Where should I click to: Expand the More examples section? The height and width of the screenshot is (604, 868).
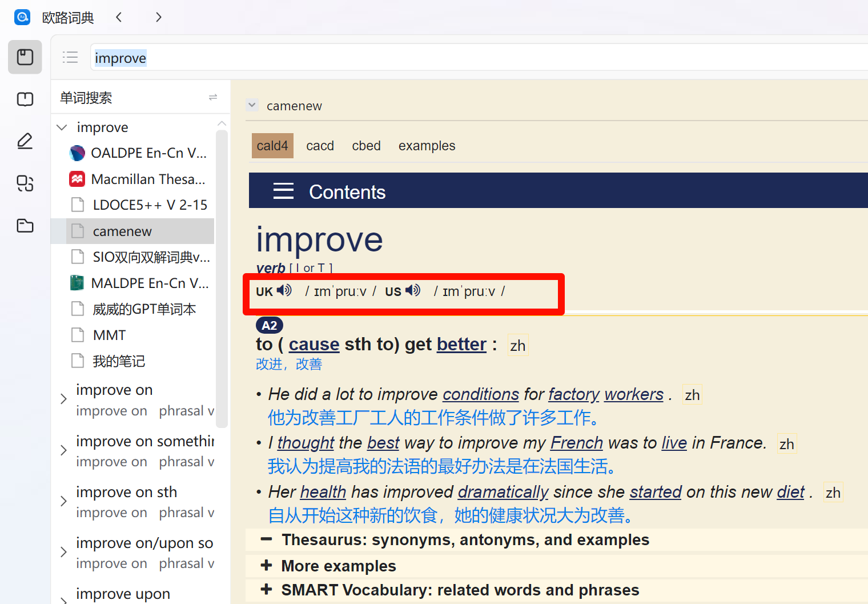click(266, 565)
